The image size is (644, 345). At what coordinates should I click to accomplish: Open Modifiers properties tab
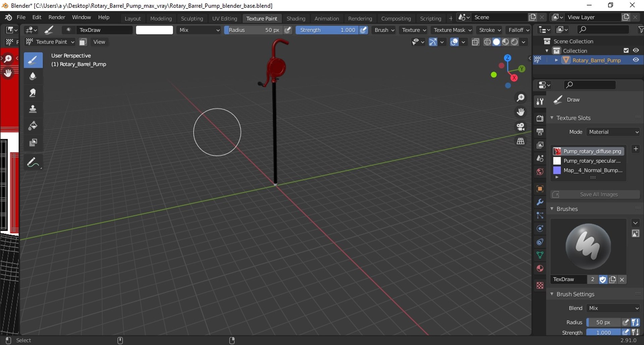coord(540,202)
